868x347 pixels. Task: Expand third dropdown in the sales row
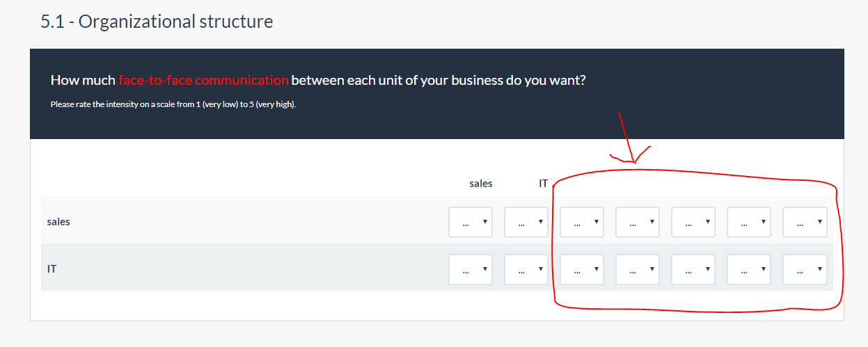point(582,223)
